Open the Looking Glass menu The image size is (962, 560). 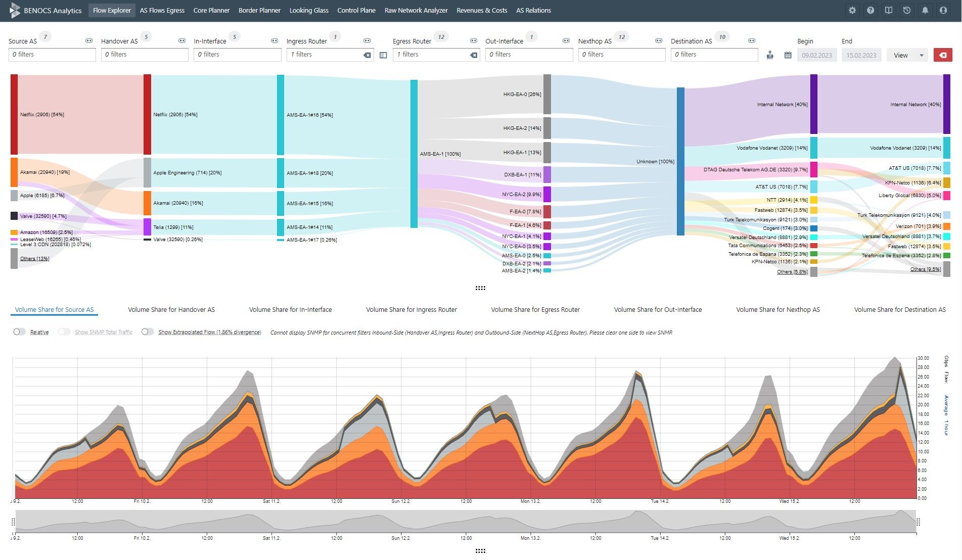pyautogui.click(x=309, y=10)
